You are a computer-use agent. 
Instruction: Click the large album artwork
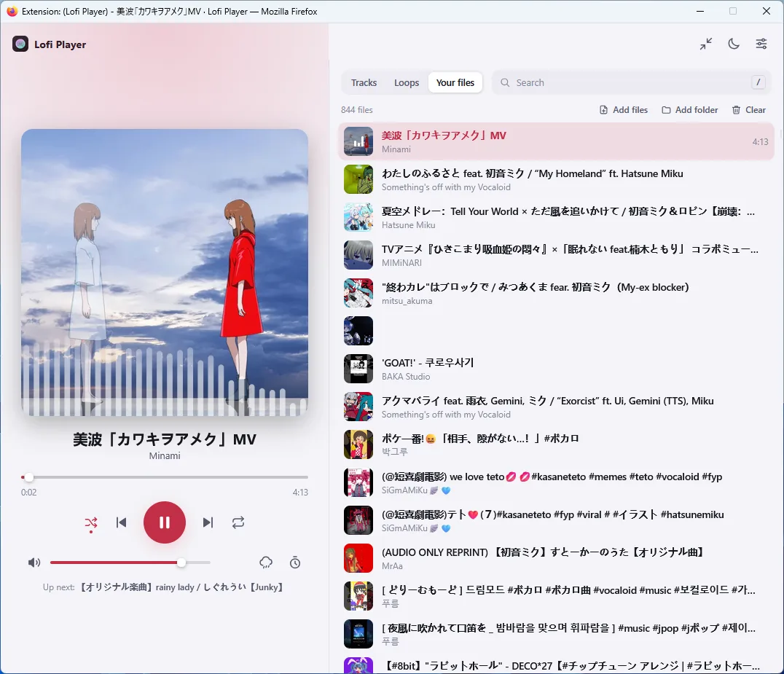point(165,273)
